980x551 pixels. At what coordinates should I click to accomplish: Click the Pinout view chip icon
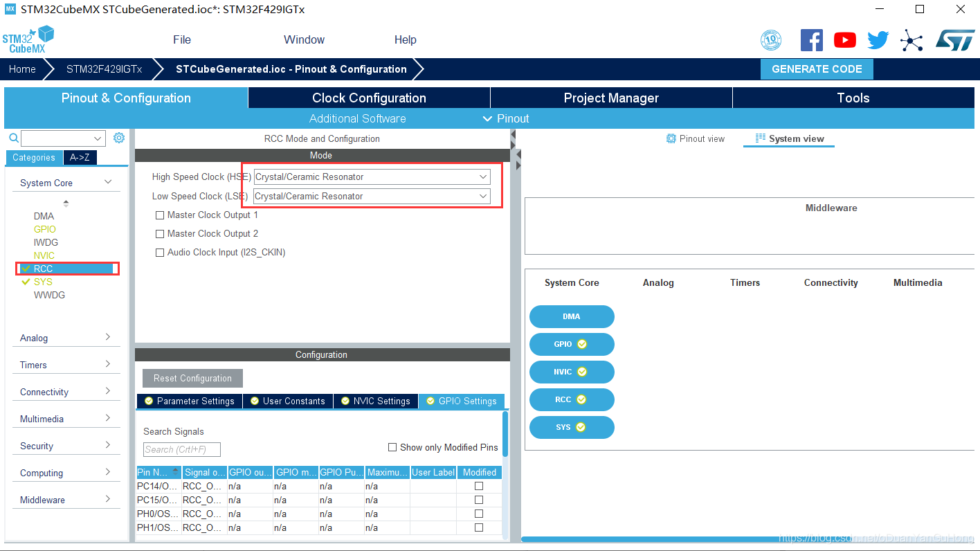click(x=671, y=138)
